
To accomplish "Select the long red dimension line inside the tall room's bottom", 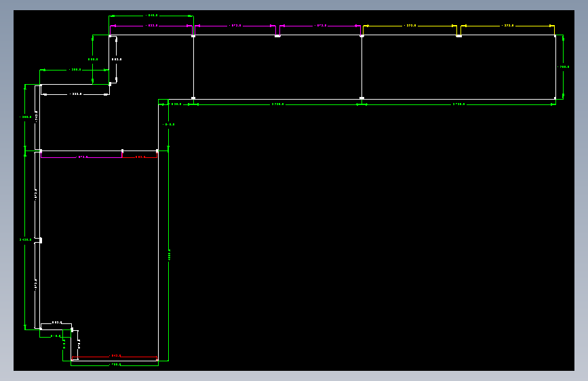I will click(115, 357).
